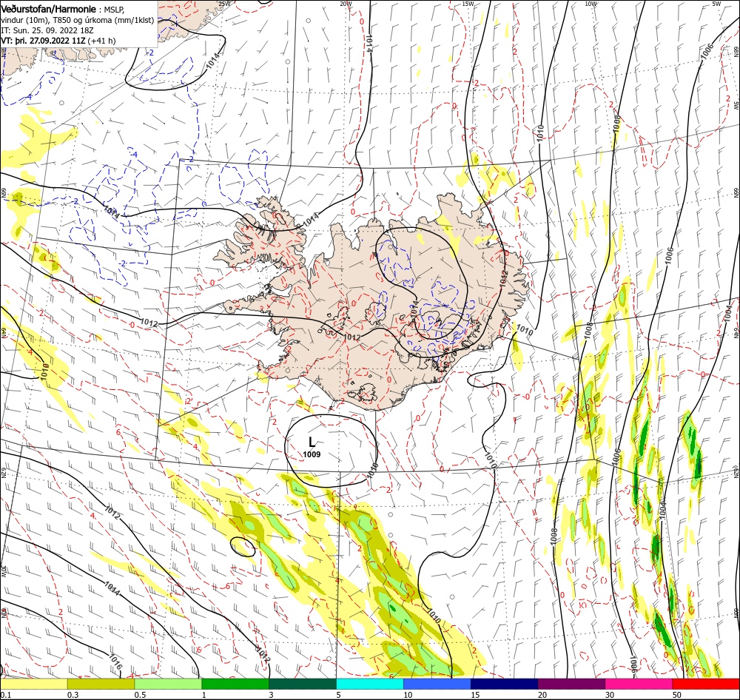Click the legend scale value '20'

click(x=542, y=695)
